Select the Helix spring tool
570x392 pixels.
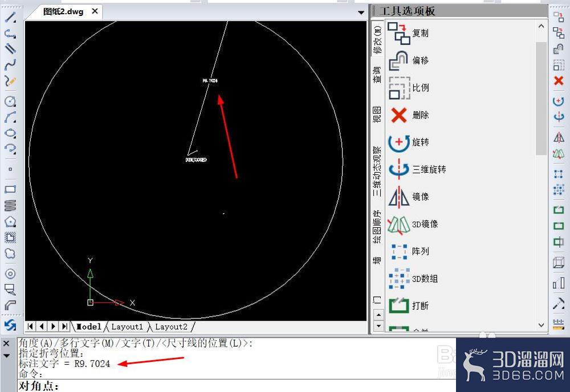(10, 205)
